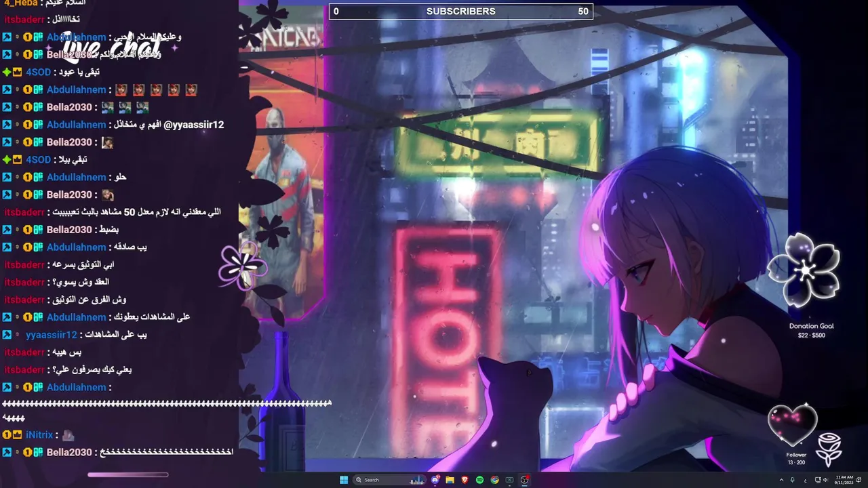
Task: Open Discord from the taskbar
Action: click(435, 480)
